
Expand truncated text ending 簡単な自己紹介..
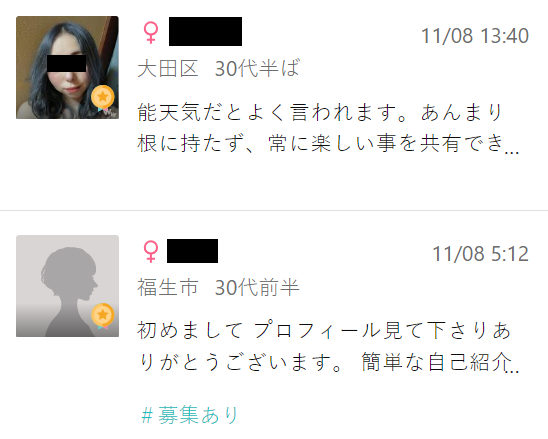[512, 370]
